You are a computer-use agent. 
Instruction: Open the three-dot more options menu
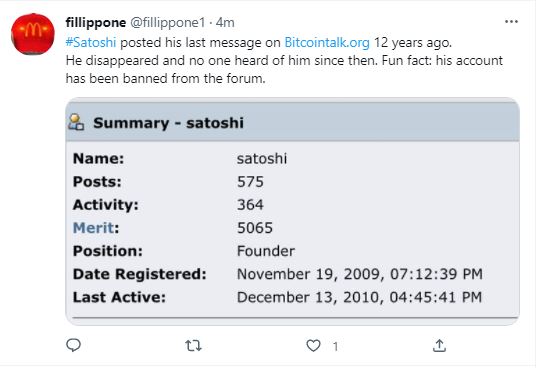511,22
